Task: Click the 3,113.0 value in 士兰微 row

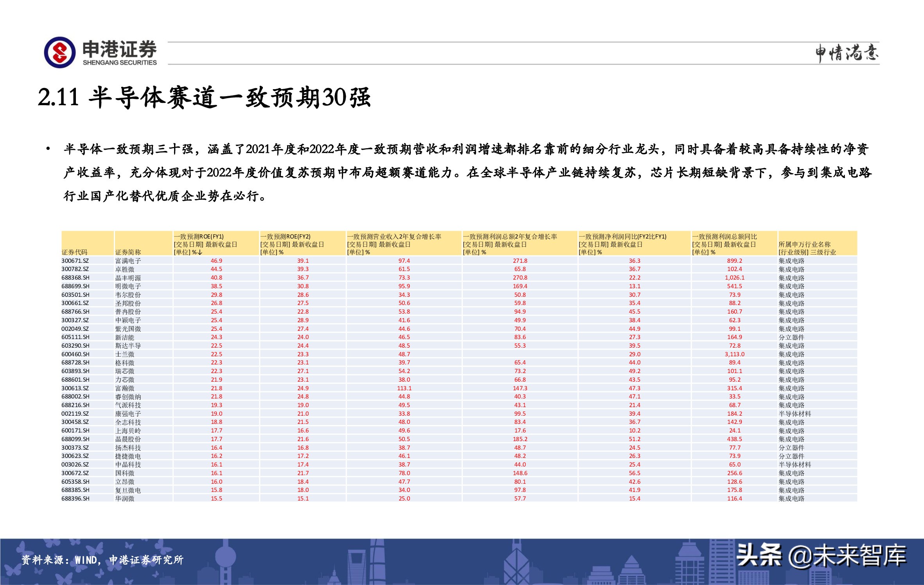Action: pyautogui.click(x=734, y=354)
